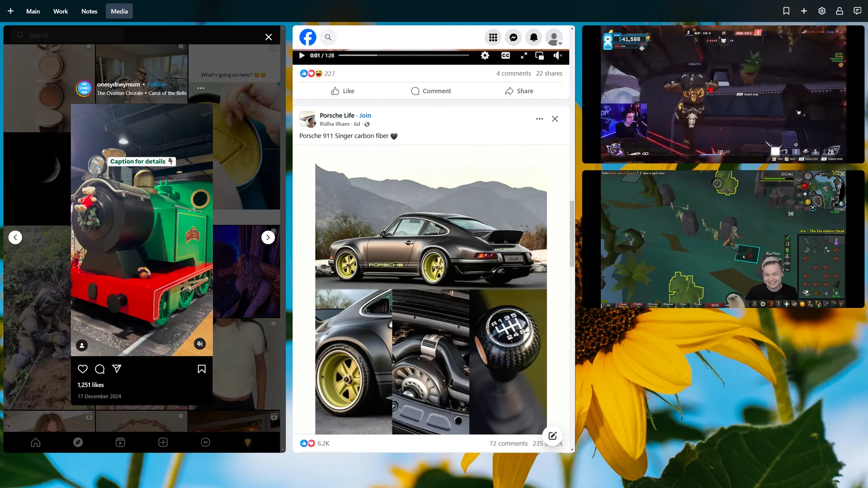Comment on the Facebook video post
Image resolution: width=868 pixels, height=488 pixels.
click(431, 91)
